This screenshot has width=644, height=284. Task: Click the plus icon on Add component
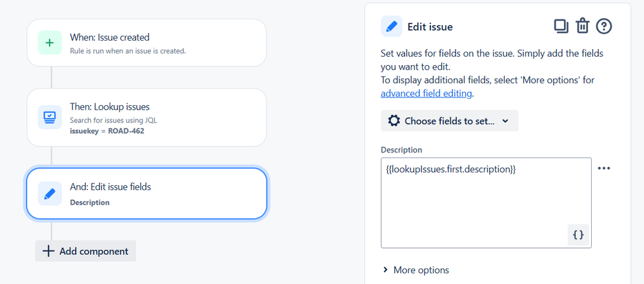pyautogui.click(x=48, y=251)
